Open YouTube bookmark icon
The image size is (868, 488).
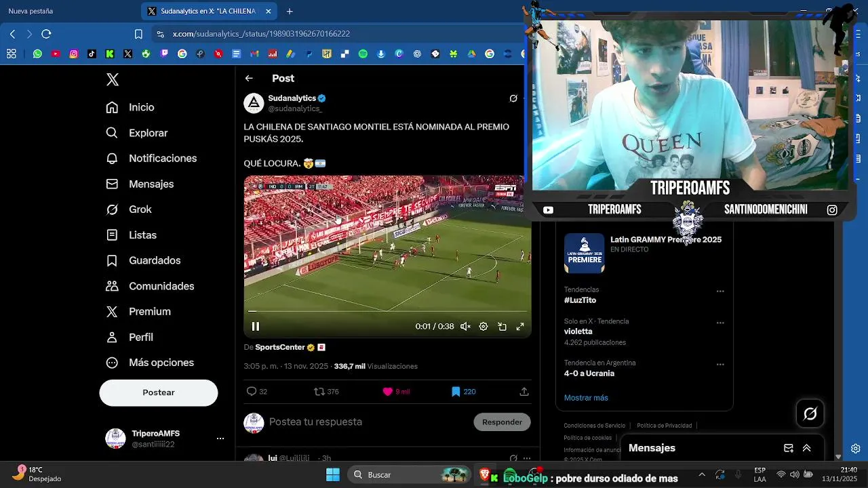(x=56, y=54)
